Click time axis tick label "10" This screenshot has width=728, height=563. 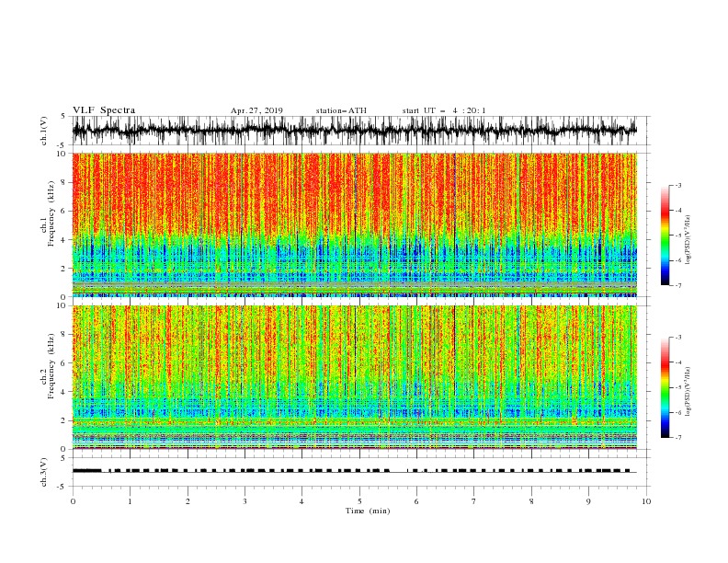click(646, 501)
